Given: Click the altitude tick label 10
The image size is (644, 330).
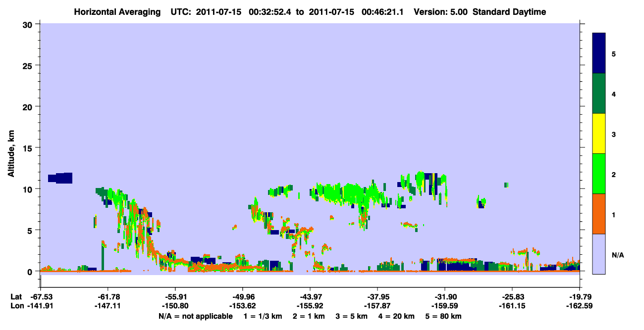Looking at the screenshot, I should pyautogui.click(x=29, y=189).
